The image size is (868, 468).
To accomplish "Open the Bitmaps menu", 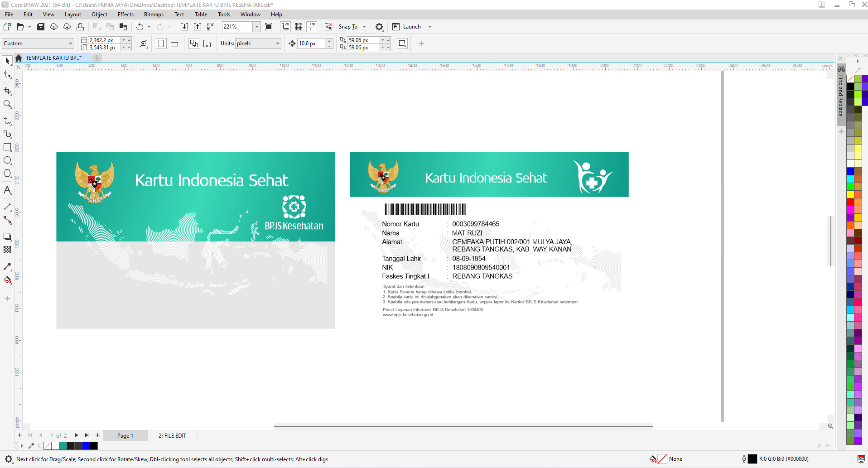I will (154, 14).
